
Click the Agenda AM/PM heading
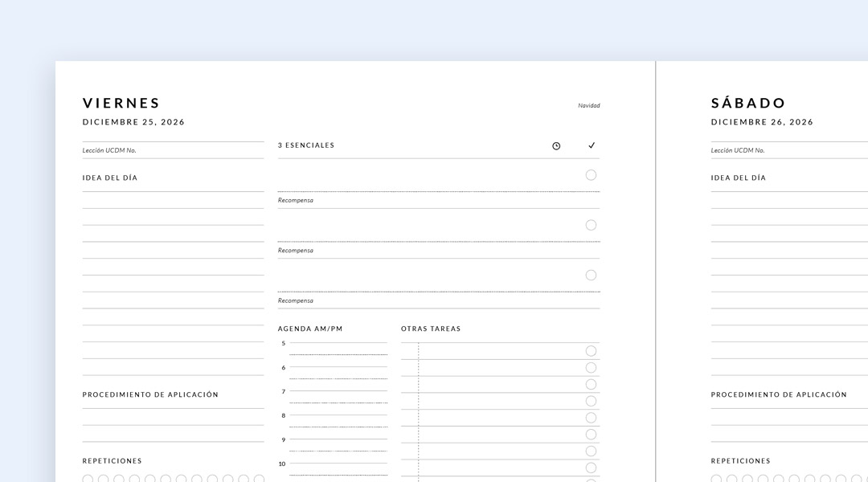[x=310, y=329]
